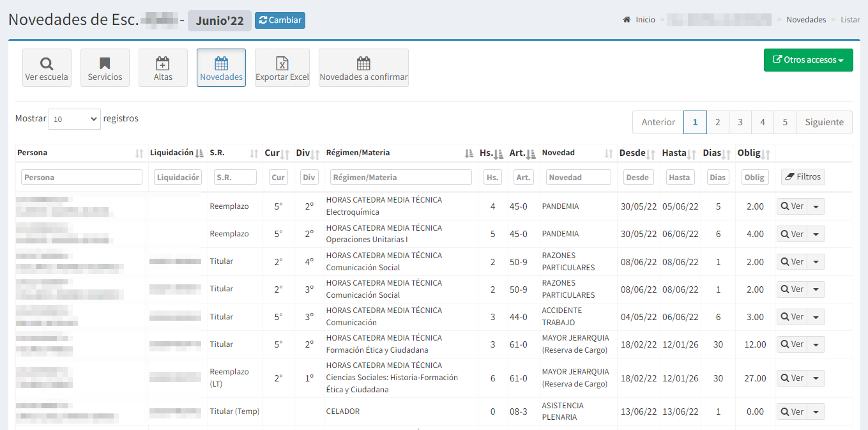Expand Ver dropdown for Formación Ética row
Viewport: 868px width, 430px height.
(816, 344)
